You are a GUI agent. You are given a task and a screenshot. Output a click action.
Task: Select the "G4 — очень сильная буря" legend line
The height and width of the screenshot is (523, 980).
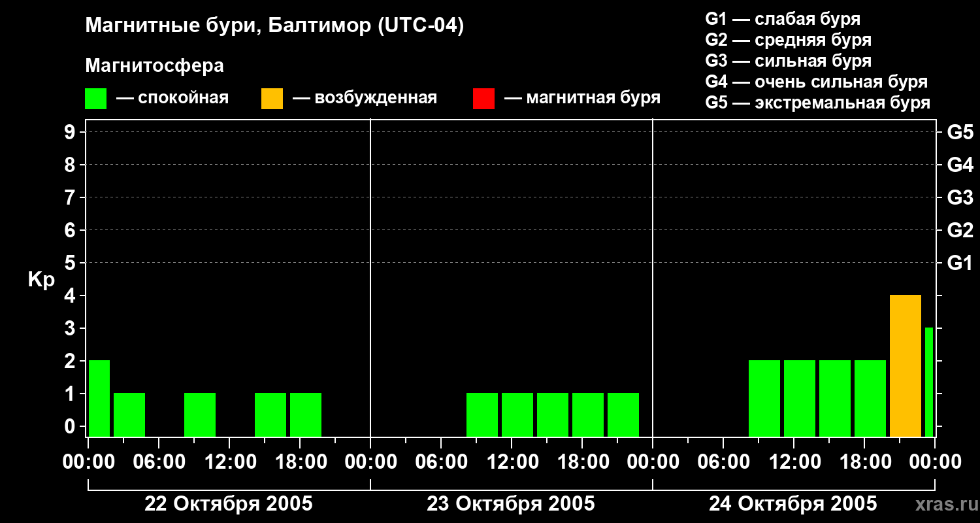(816, 82)
